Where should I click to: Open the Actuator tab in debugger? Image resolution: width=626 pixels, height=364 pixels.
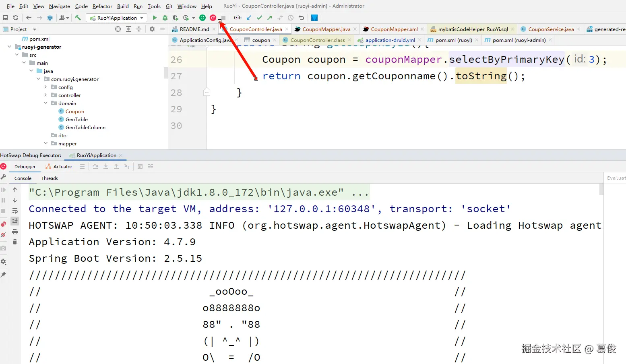[62, 166]
